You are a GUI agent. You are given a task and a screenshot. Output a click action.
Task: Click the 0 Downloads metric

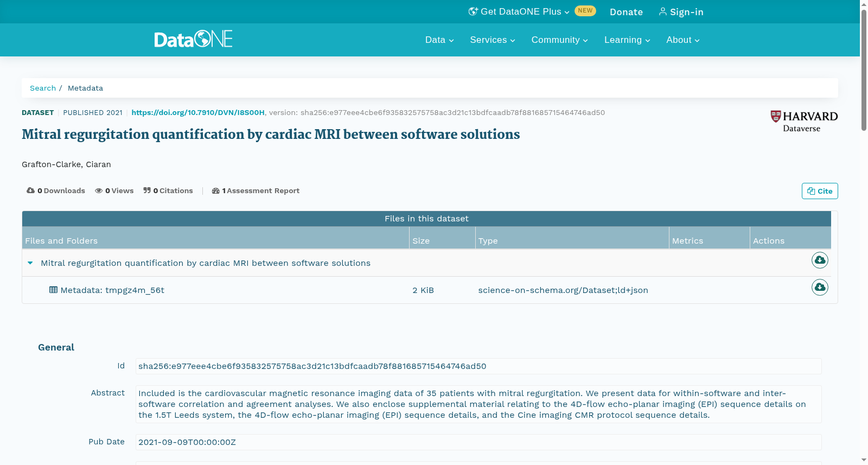pyautogui.click(x=56, y=190)
